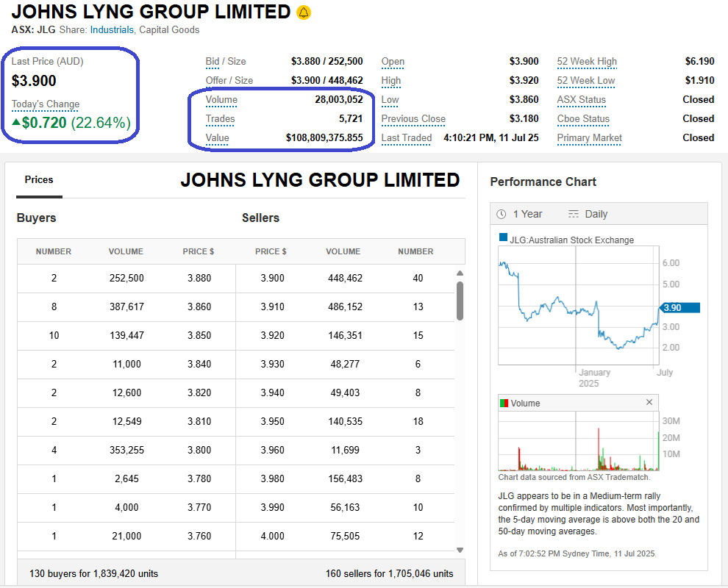Click the order book scrollbar thumb
Screen dimensions: 728x588
(460, 301)
